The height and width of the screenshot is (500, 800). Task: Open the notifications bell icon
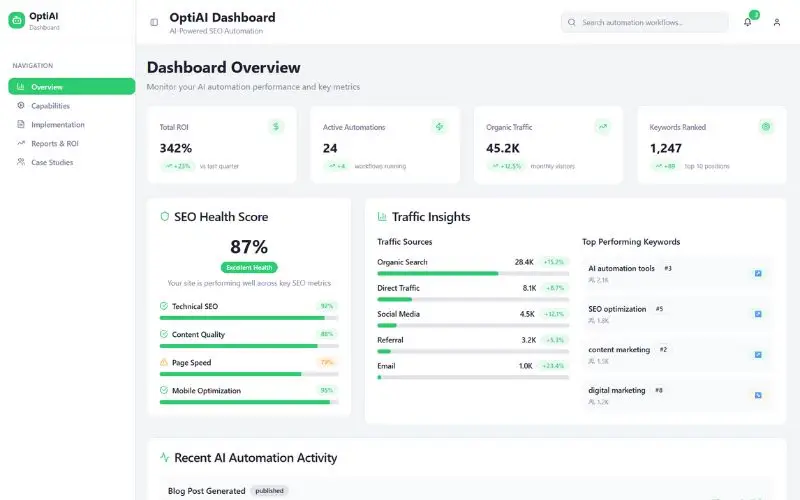(747, 22)
